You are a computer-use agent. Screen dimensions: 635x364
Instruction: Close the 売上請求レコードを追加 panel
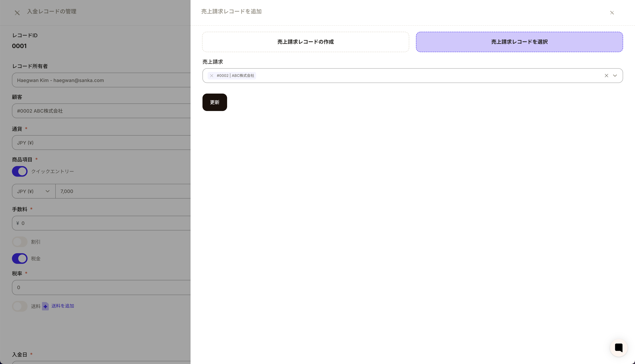[612, 13]
